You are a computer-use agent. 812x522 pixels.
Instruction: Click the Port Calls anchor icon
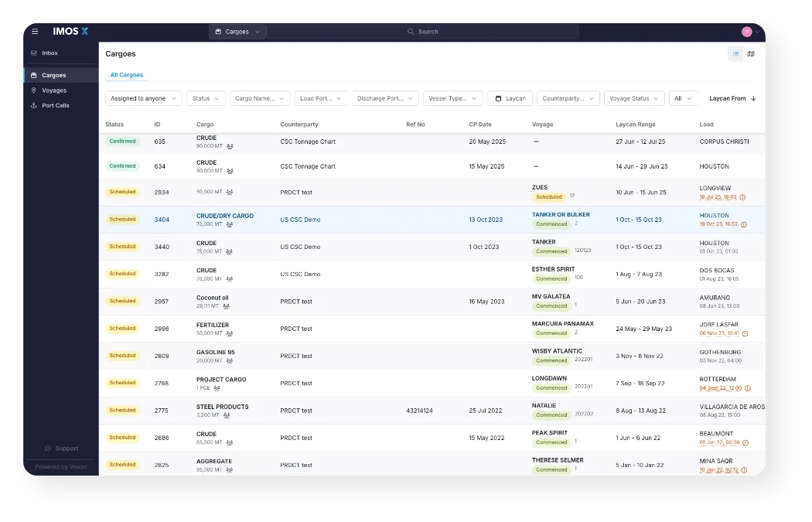point(34,105)
